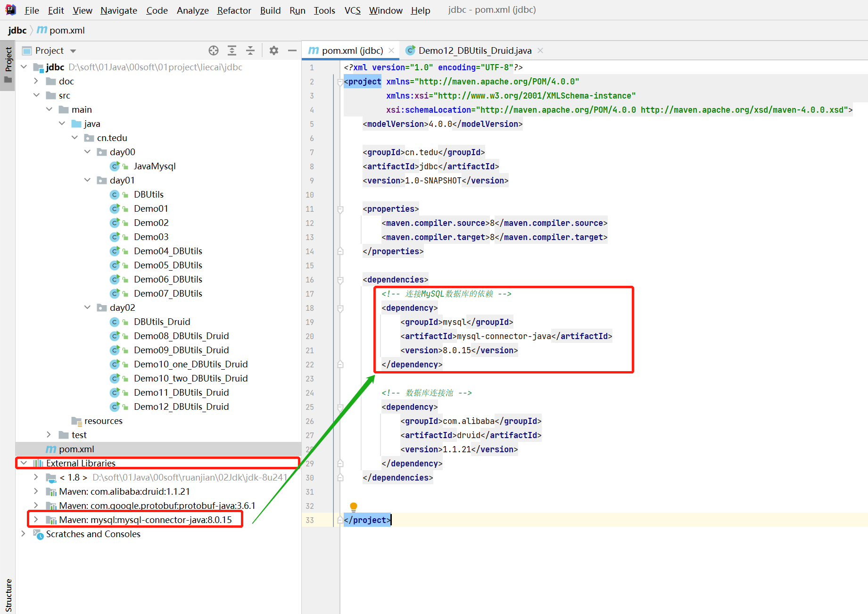Close the Demo12_DBUtils_Druid.java tab
The image size is (868, 614).
(540, 50)
